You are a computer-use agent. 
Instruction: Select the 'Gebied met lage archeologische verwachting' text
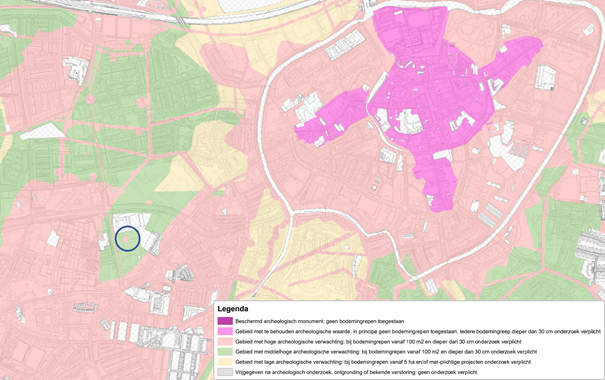coord(288,362)
